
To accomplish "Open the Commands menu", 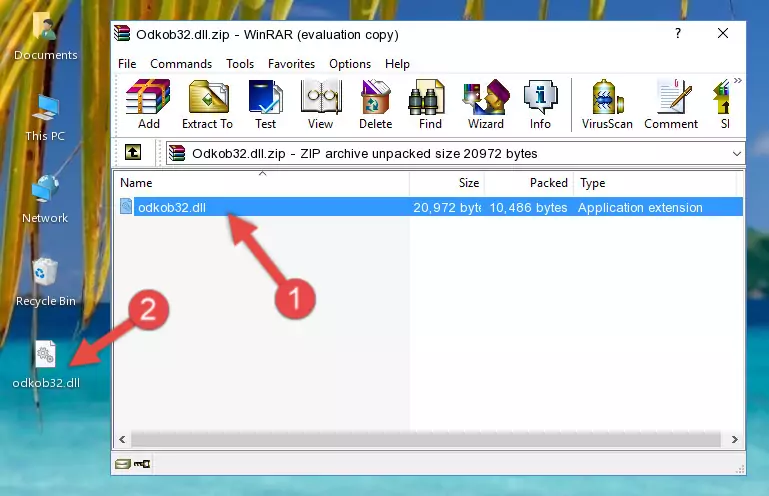I will pos(181,64).
